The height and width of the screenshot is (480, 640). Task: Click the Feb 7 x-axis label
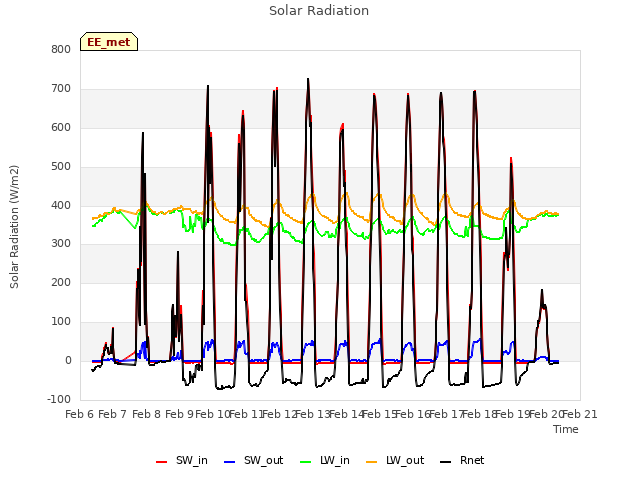pos(112,415)
